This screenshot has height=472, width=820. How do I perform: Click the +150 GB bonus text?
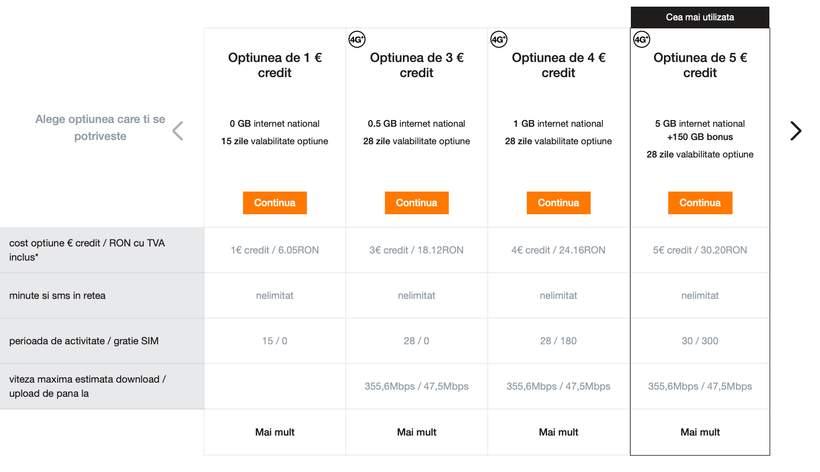[x=700, y=138]
